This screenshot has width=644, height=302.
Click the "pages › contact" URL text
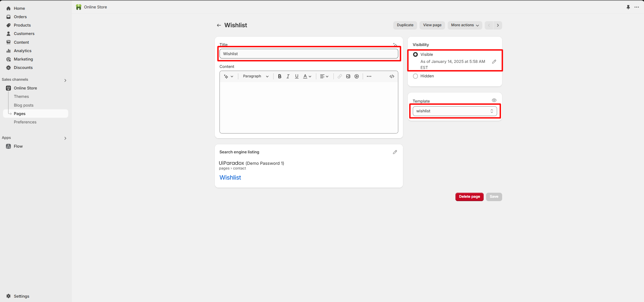[232, 168]
